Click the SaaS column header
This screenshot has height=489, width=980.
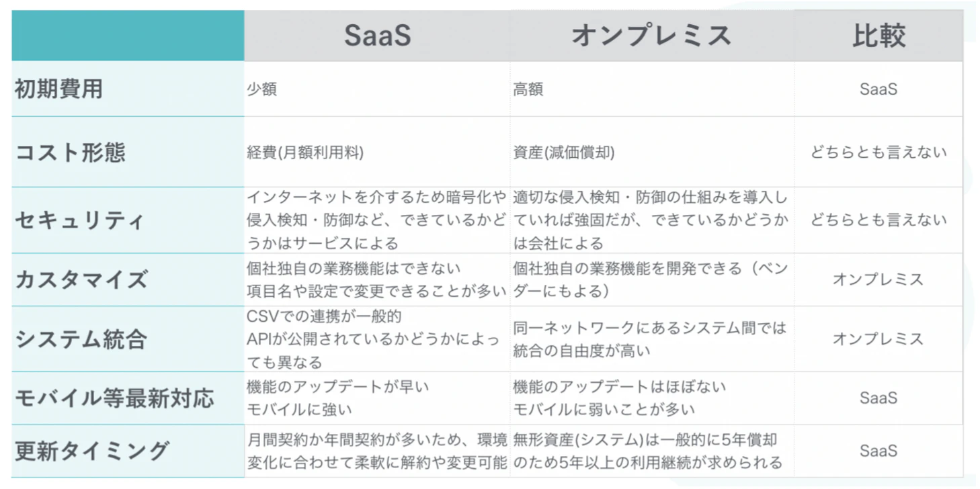[x=377, y=36]
